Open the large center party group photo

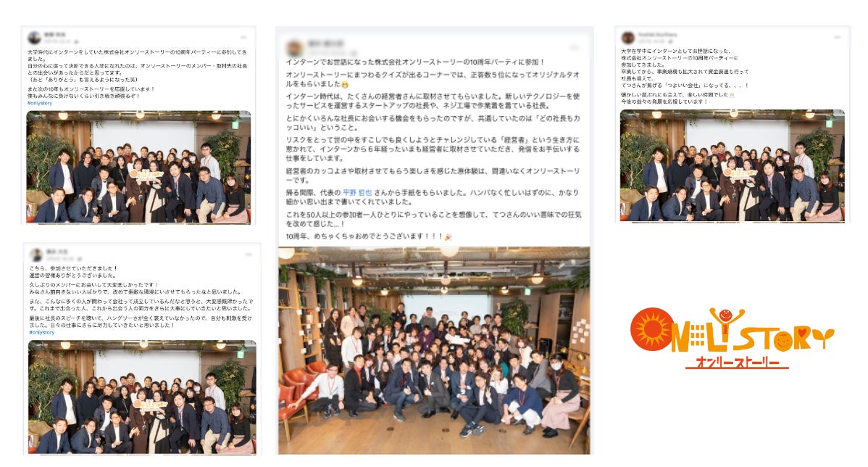point(434,351)
